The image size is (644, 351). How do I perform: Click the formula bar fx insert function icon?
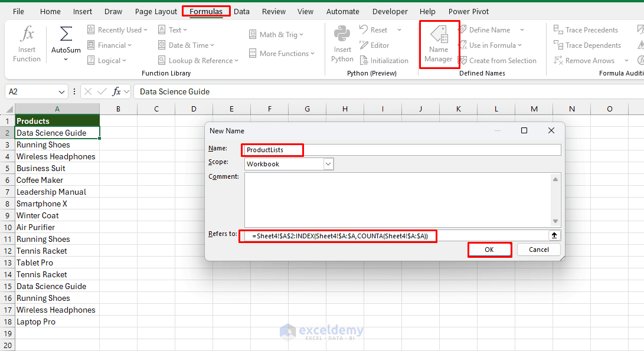117,91
